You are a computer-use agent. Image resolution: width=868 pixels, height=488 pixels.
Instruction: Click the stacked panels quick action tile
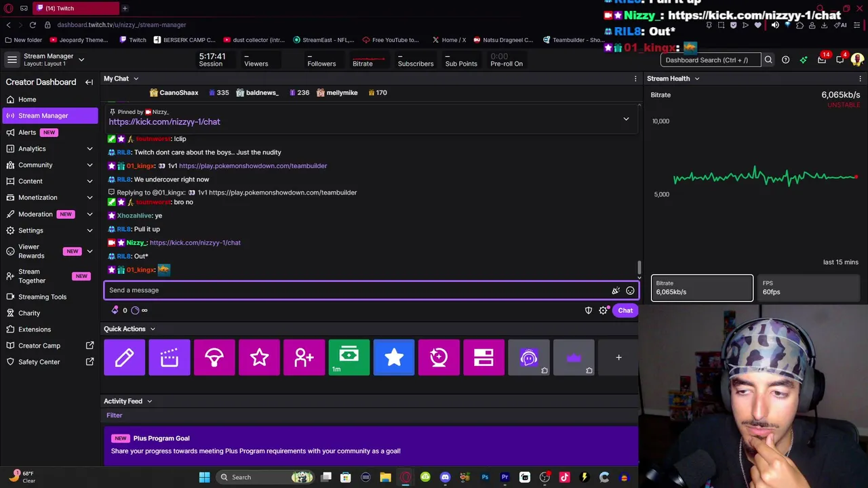[x=484, y=357]
